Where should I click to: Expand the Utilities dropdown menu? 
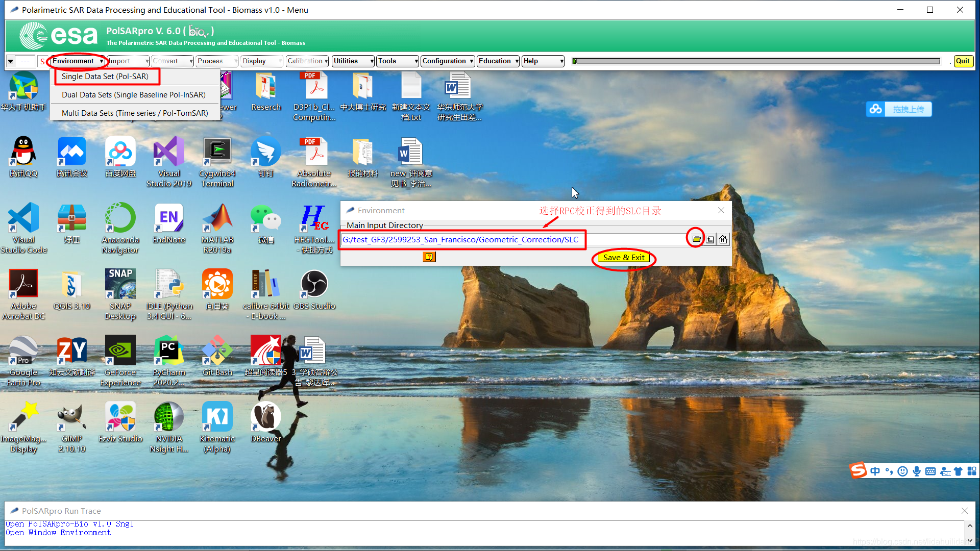click(353, 61)
